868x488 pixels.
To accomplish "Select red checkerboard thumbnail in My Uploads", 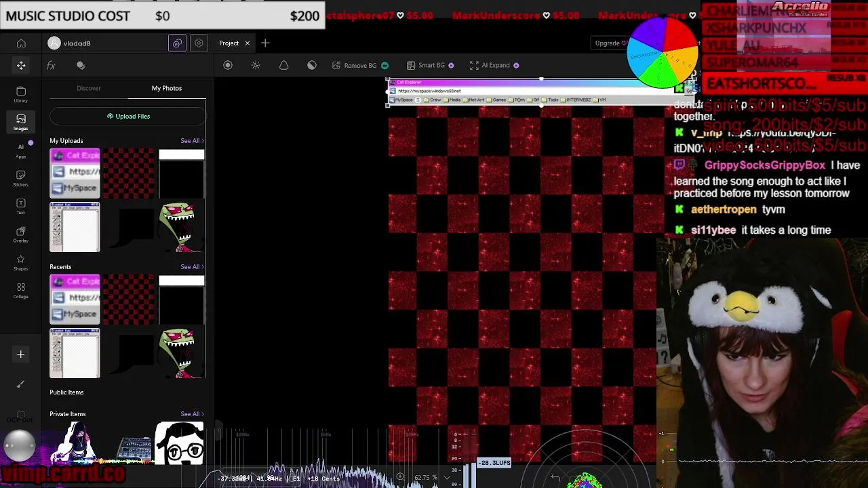I will (x=129, y=173).
